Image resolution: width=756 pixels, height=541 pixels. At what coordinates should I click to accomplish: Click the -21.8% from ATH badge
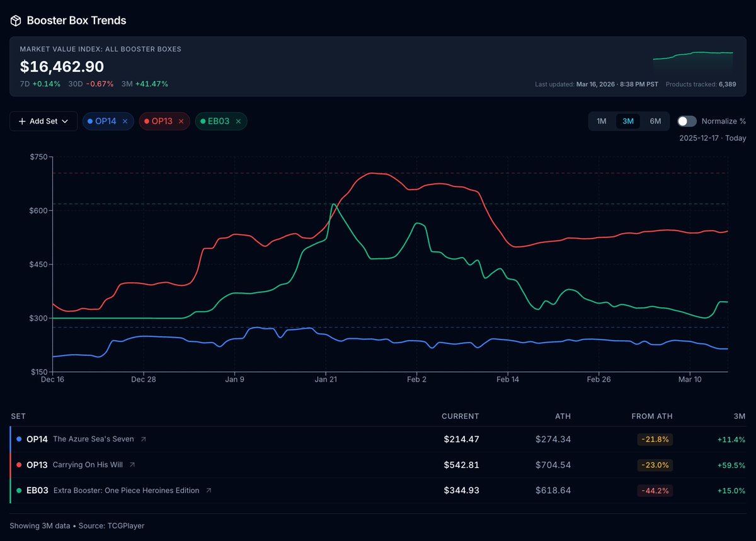[655, 440]
